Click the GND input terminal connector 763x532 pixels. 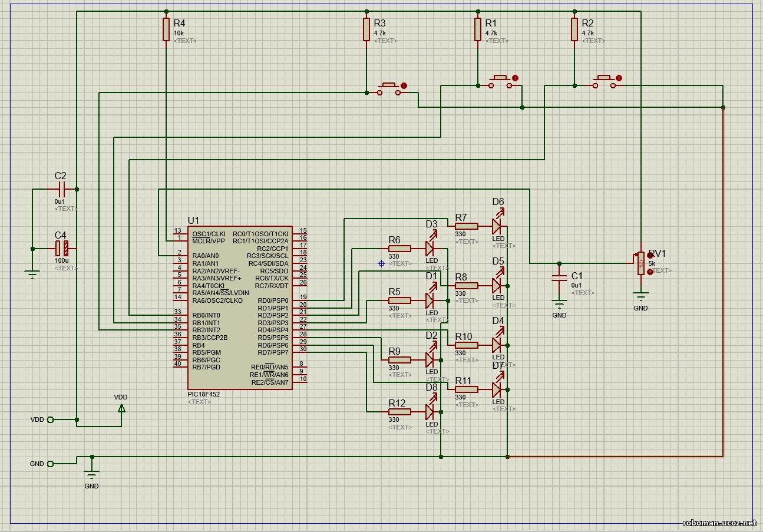49,464
